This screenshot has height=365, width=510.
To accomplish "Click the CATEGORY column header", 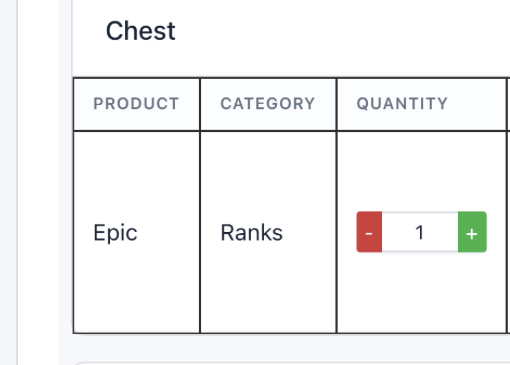I will click(x=268, y=104).
